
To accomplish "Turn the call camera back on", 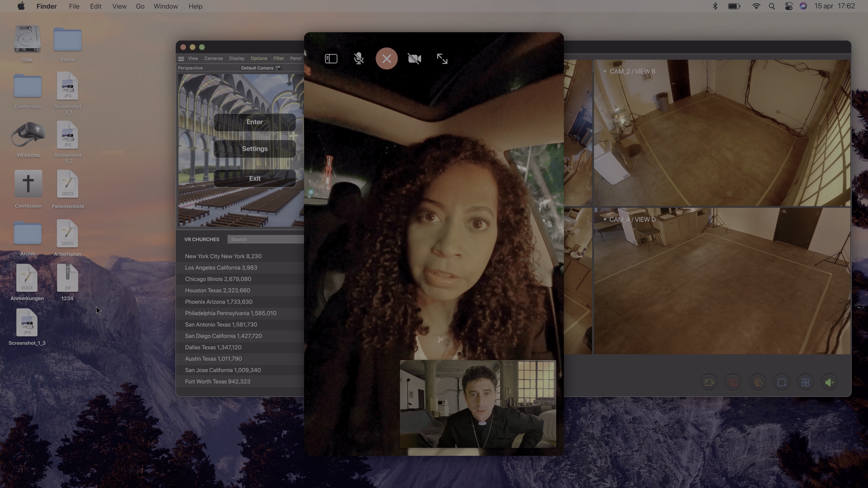I will coord(415,59).
